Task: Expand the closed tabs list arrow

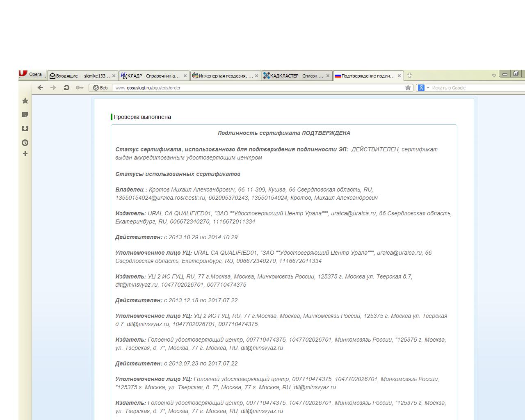Action: point(494,75)
